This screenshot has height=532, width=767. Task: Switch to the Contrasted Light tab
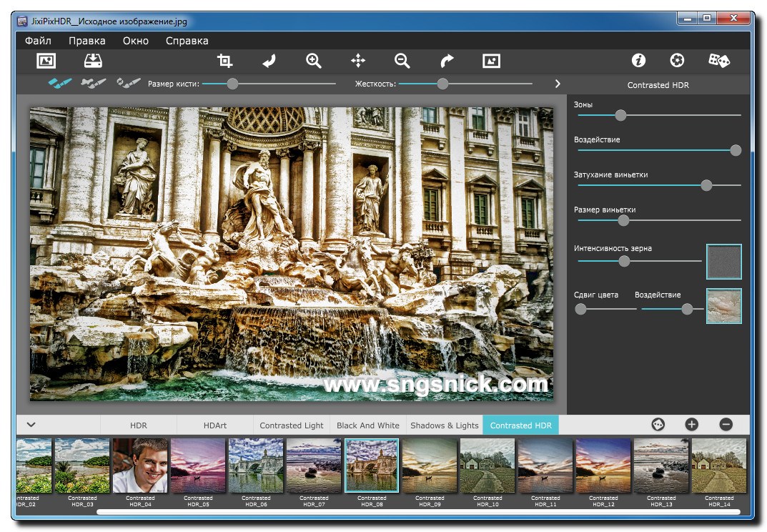pyautogui.click(x=292, y=425)
